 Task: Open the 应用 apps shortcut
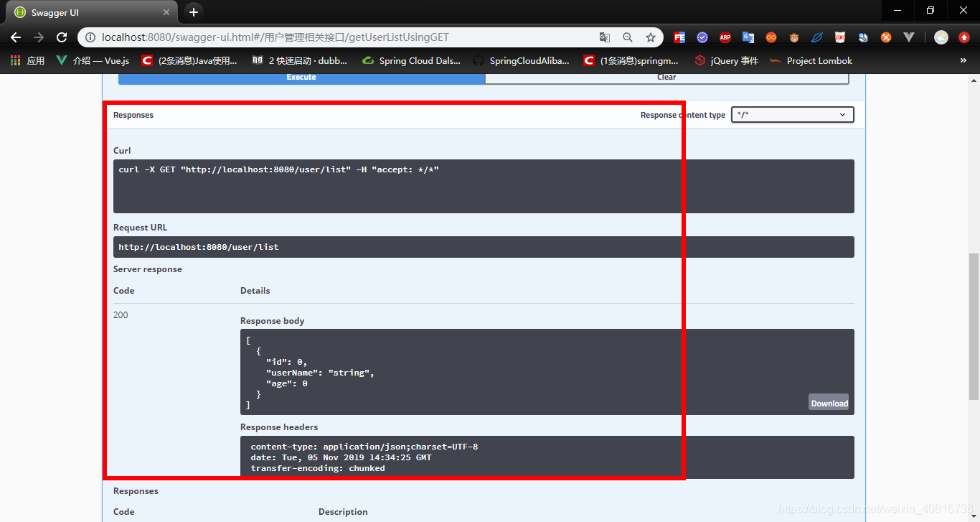(x=27, y=61)
